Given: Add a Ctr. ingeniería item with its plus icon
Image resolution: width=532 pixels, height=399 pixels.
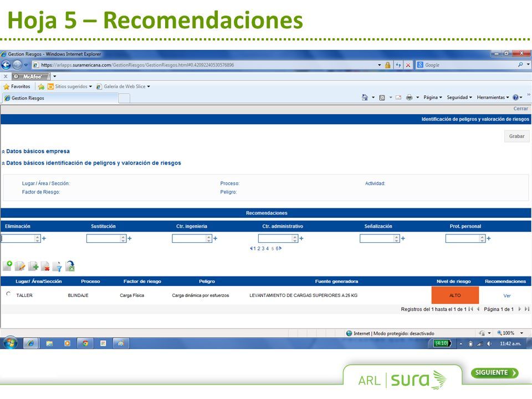Looking at the screenshot, I should [x=216, y=238].
